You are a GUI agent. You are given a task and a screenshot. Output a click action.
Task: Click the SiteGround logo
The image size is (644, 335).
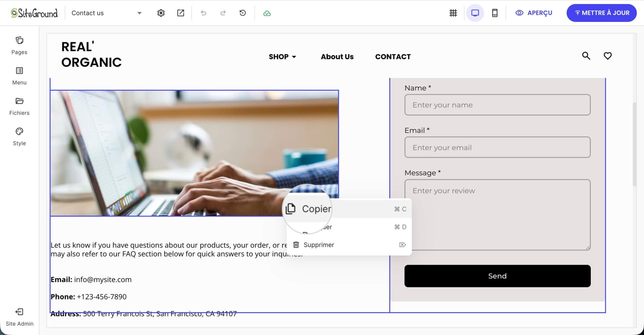click(34, 13)
